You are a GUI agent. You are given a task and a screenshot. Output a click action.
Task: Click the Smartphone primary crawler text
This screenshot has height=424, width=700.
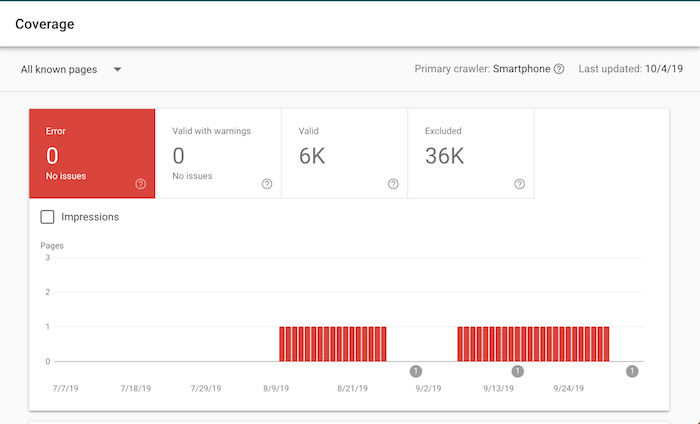(x=521, y=69)
